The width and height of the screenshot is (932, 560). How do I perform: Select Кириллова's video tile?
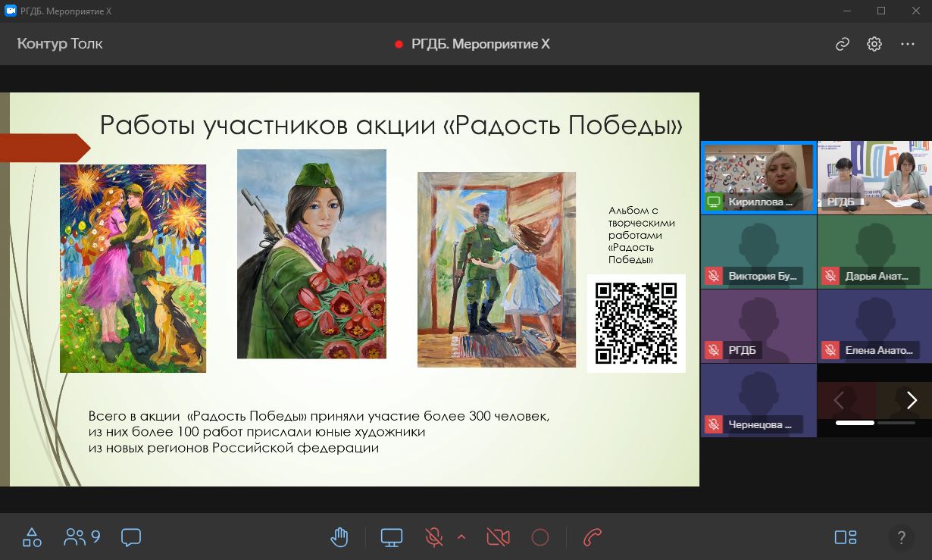tap(758, 177)
